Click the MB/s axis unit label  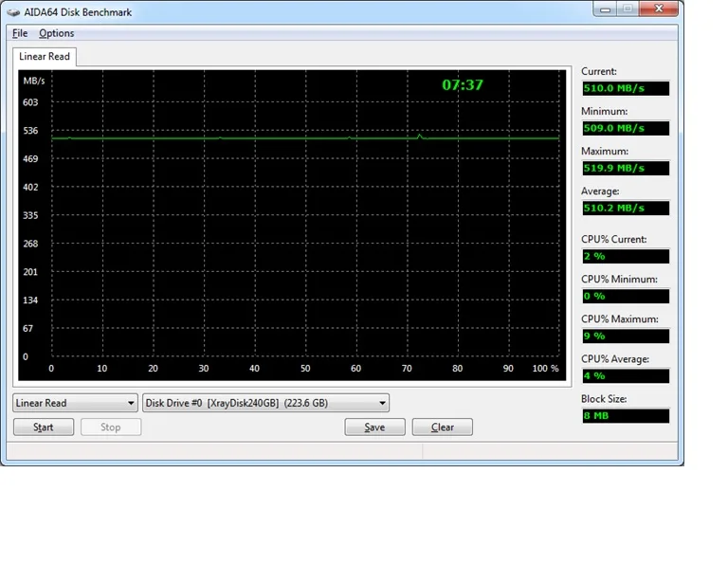coord(34,81)
